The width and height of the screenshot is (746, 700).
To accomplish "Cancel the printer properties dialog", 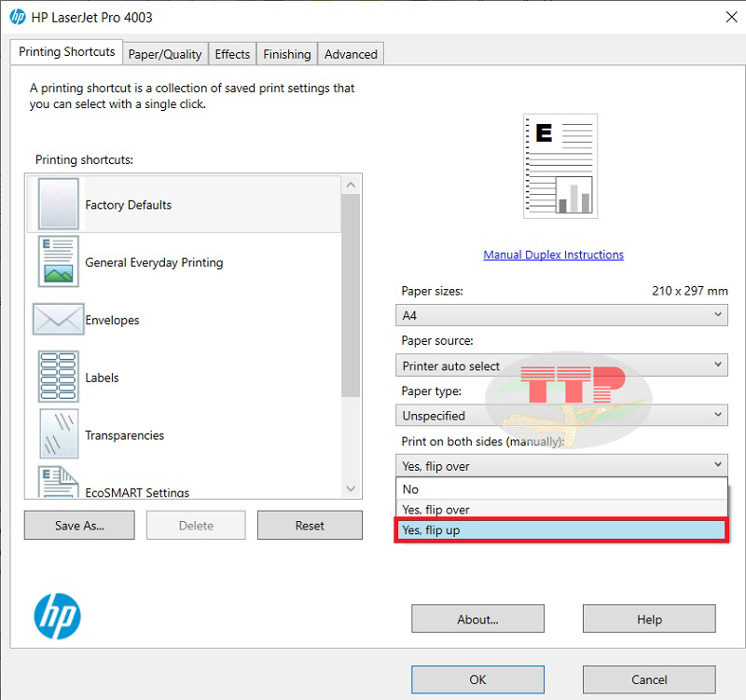I will [x=649, y=679].
